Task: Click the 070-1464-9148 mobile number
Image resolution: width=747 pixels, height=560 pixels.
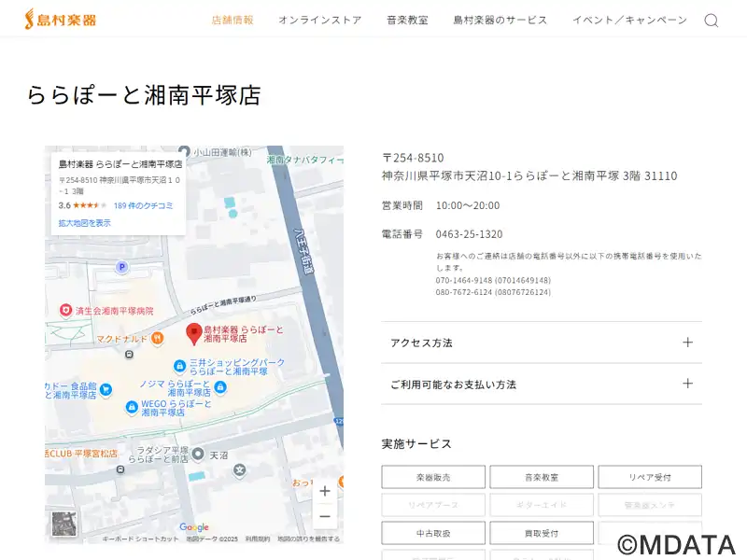Action: tap(493, 280)
